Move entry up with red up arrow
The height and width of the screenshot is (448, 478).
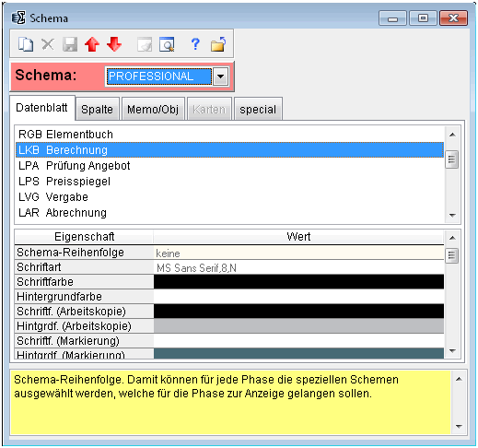(x=92, y=44)
